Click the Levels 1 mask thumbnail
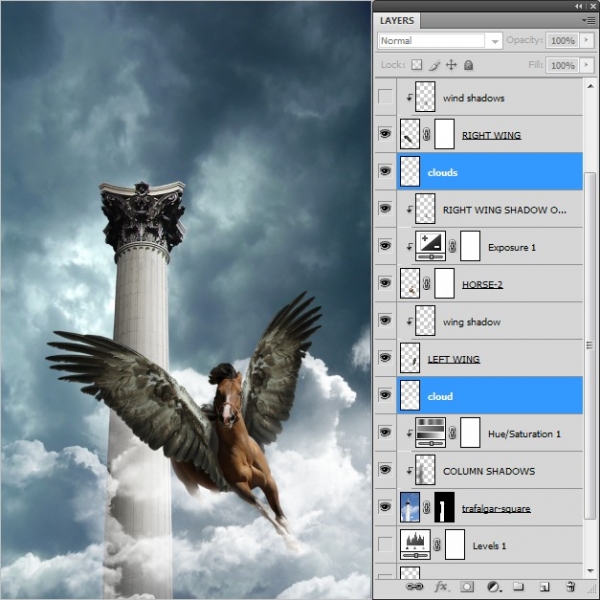The height and width of the screenshot is (600, 600). coord(455,545)
